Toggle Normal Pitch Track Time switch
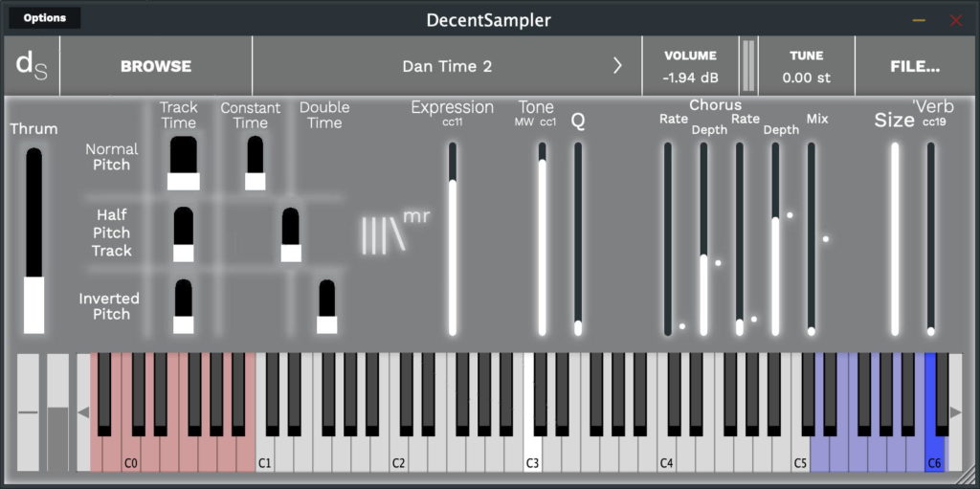 [183, 164]
